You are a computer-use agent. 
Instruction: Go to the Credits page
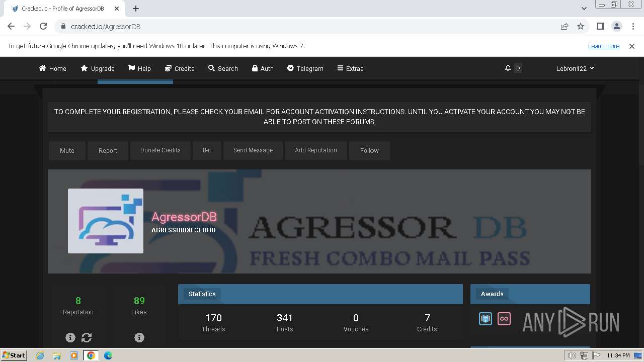pos(180,68)
